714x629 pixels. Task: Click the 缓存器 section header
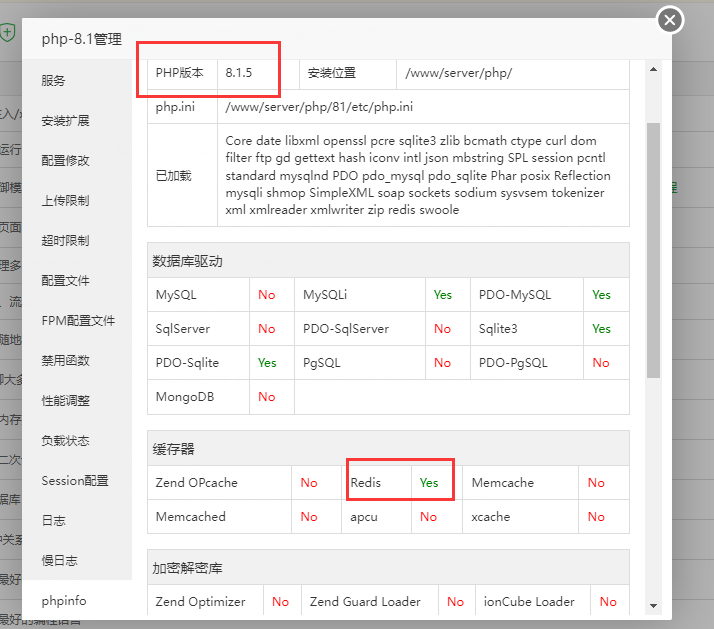coord(388,449)
